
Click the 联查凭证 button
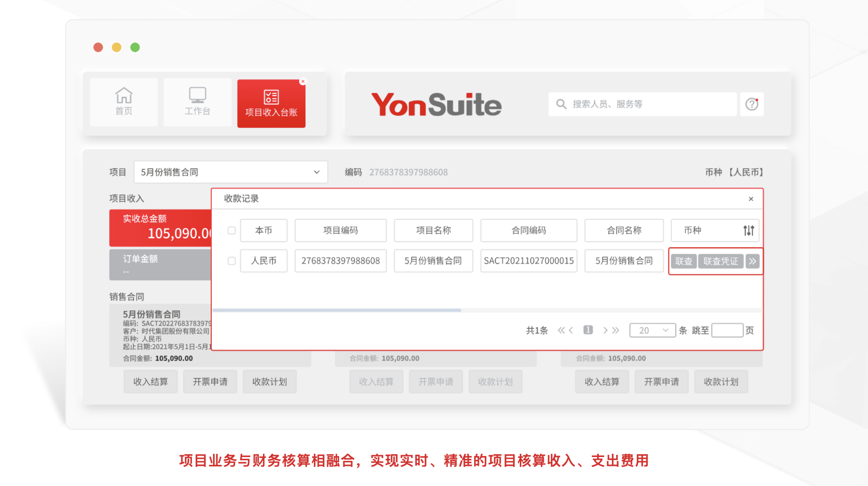pos(720,261)
